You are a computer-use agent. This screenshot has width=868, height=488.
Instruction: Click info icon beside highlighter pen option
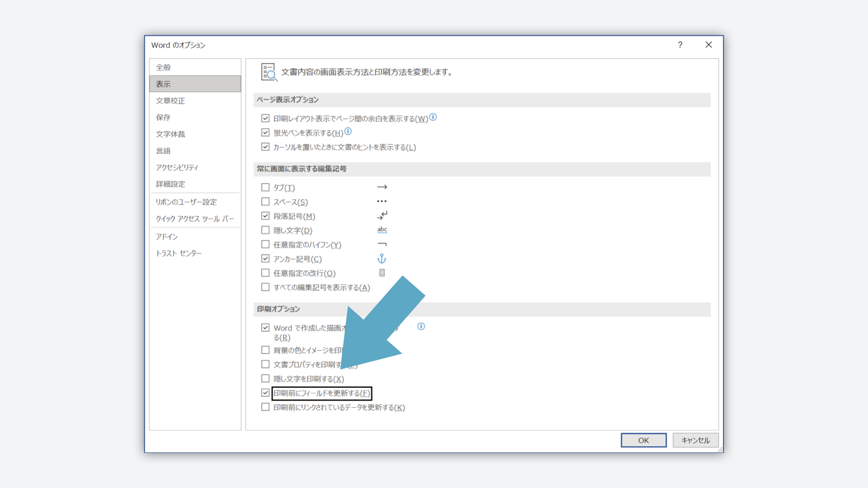(x=348, y=131)
